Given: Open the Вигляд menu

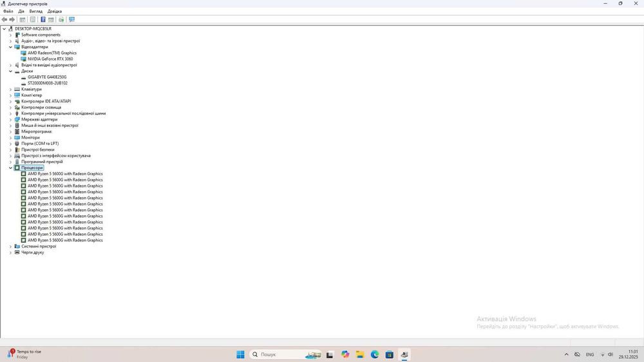Looking at the screenshot, I should 35,12.
